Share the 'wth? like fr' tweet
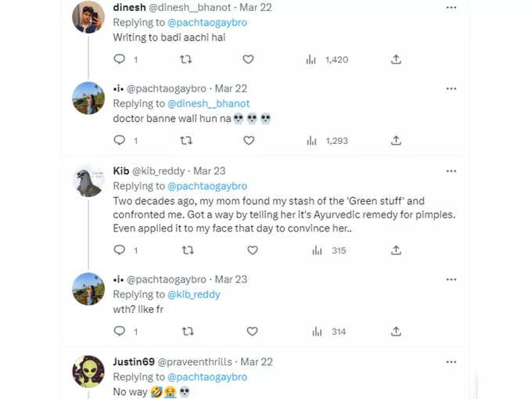This screenshot has width=532, height=399. pyautogui.click(x=396, y=331)
